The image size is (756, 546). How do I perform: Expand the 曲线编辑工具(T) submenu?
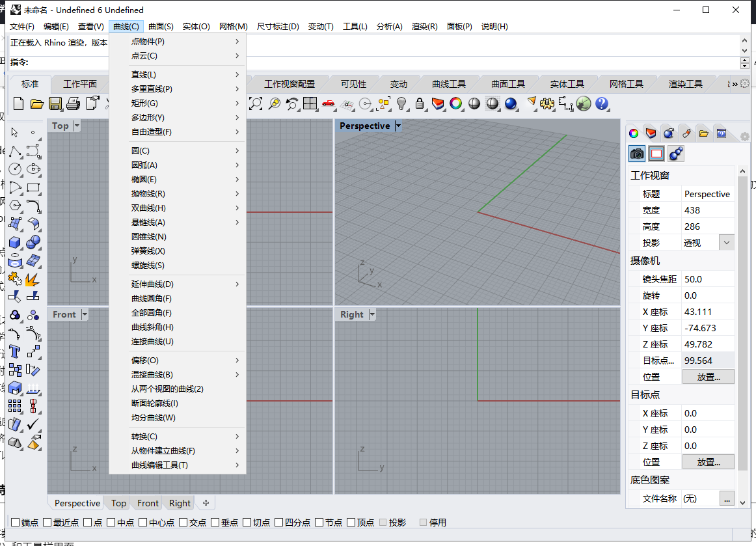178,465
